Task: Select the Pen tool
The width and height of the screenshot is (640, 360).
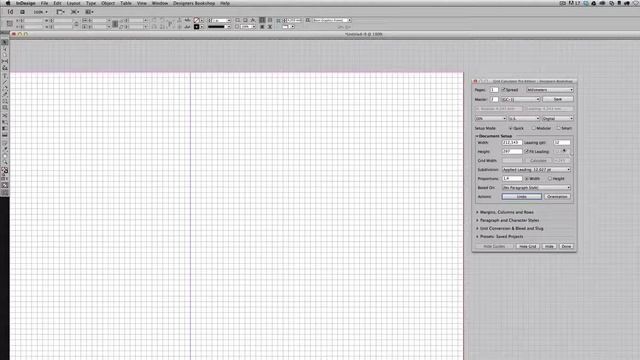Action: coord(4,88)
